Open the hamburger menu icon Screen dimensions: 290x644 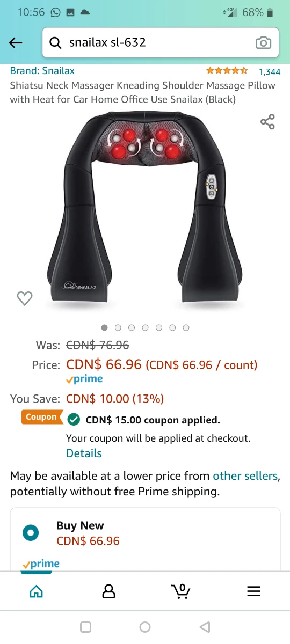click(253, 591)
